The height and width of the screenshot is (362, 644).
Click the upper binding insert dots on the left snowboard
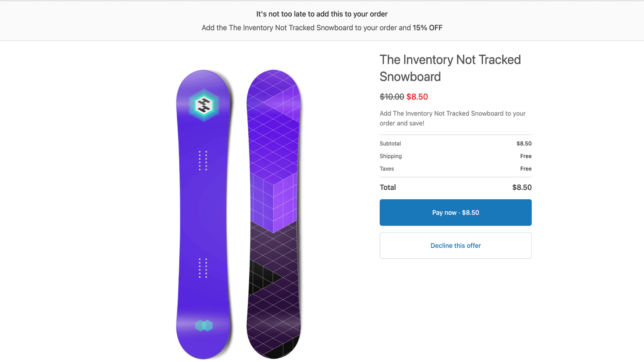click(203, 160)
